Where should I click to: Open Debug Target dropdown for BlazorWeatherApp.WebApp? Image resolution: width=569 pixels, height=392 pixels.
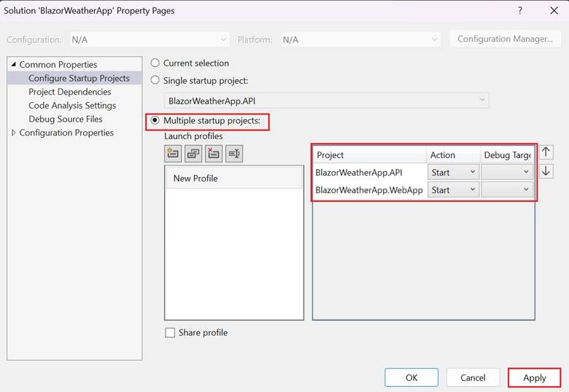pos(507,190)
